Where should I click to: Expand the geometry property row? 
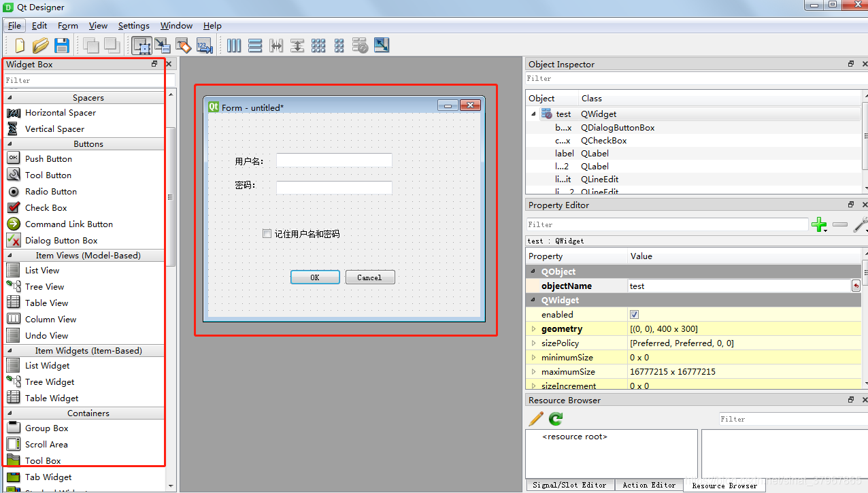[533, 329]
